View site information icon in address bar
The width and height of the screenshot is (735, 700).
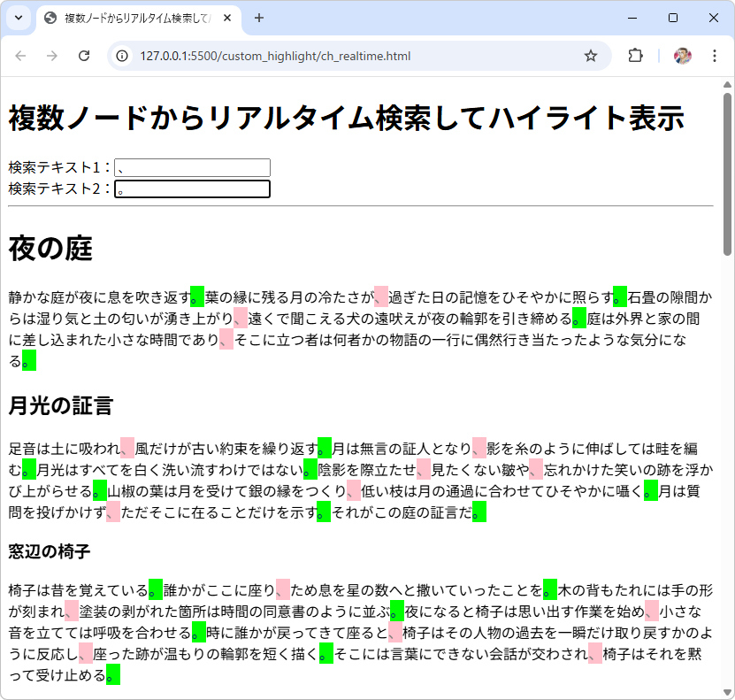pos(123,56)
